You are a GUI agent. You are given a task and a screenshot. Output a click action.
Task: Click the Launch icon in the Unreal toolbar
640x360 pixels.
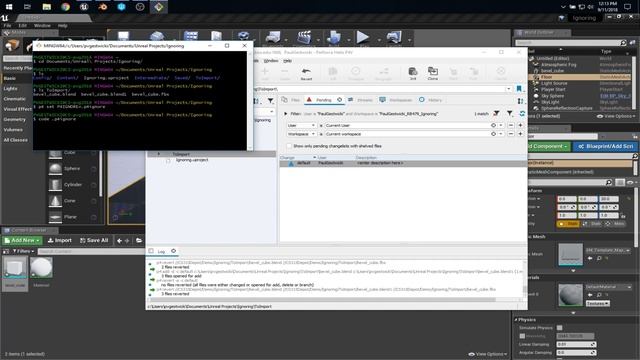pos(394,37)
